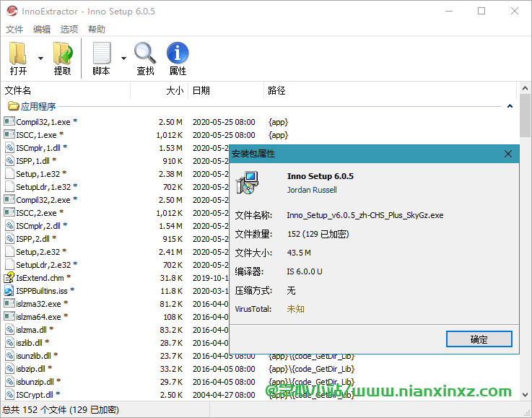Click the Setup,2.e32 file icon

tap(9, 251)
